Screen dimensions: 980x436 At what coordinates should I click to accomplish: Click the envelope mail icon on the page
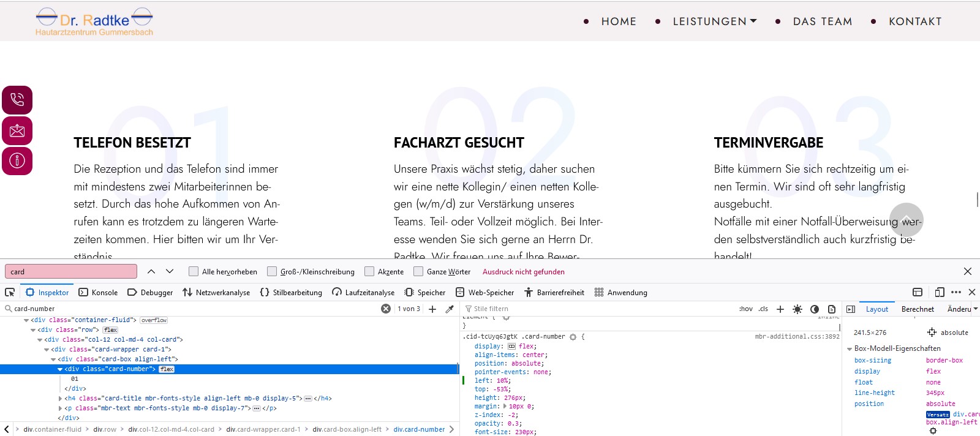tap(17, 130)
